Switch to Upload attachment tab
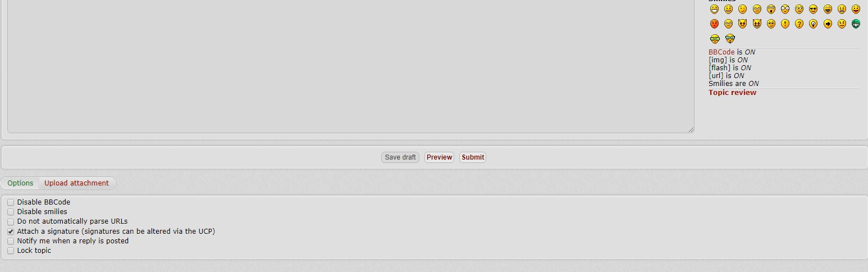The width and height of the screenshot is (868, 272). pos(77,183)
